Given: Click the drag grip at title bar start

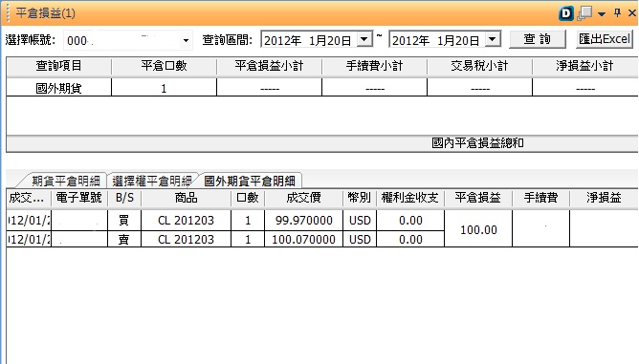Looking at the screenshot, I should pyautogui.click(x=8, y=13).
